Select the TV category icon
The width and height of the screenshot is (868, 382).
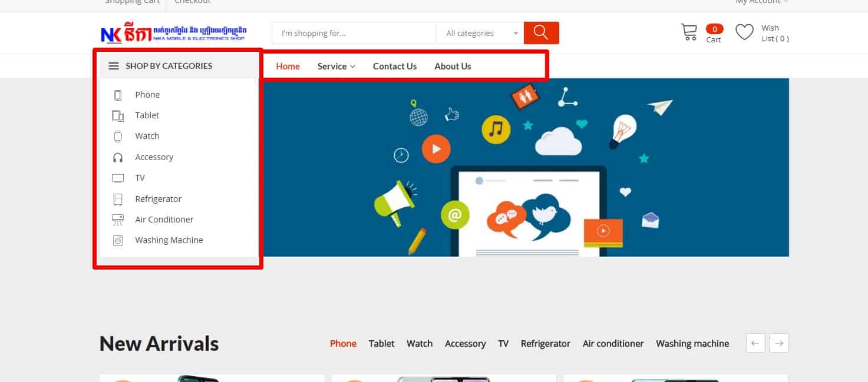click(x=118, y=178)
